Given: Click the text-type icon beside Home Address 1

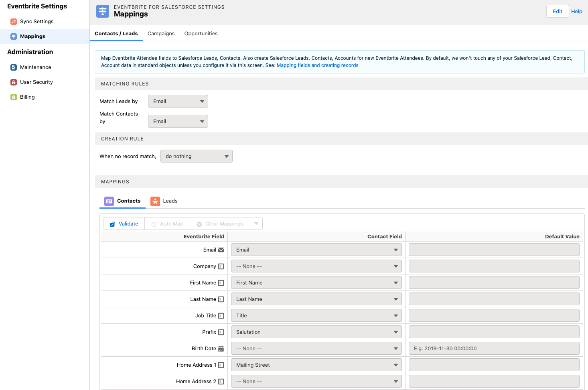Looking at the screenshot, I should tap(221, 365).
